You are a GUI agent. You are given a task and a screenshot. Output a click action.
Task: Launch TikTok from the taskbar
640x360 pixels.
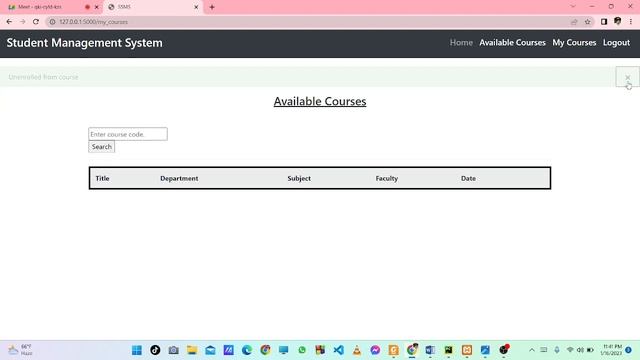(x=155, y=350)
